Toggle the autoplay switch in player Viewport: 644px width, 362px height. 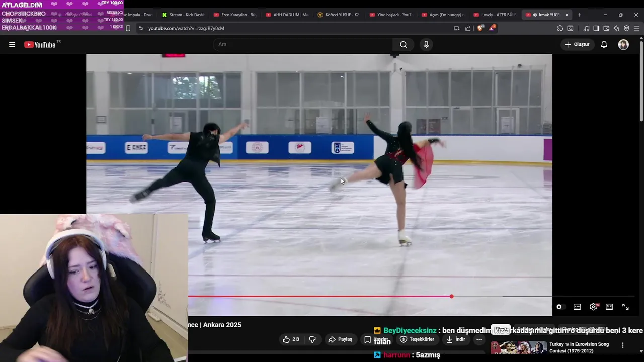pos(559,307)
